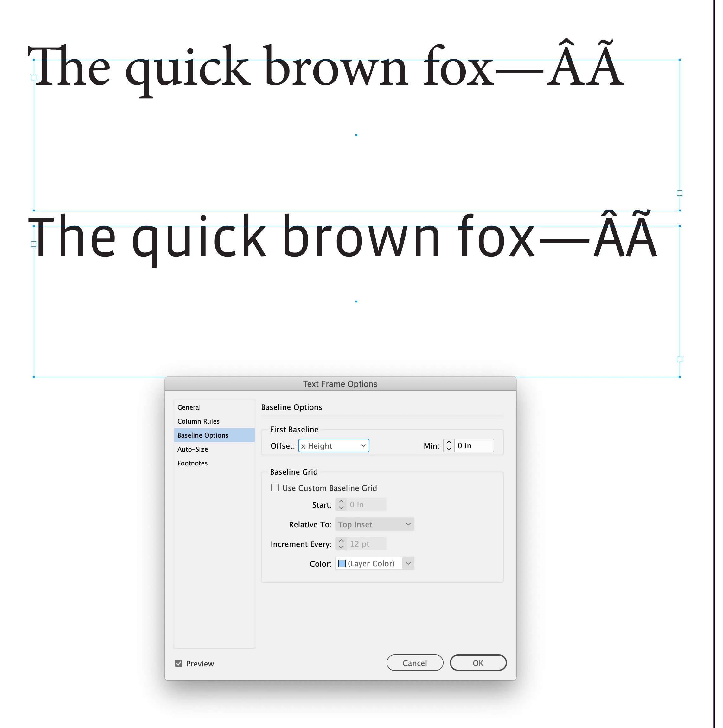Toggle the Preview checkbox

[x=179, y=664]
